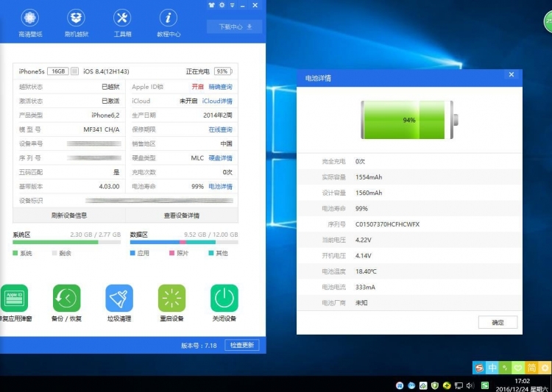Image resolution: width=552 pixels, height=392 pixels.
Task: Open the 电池详情 battery details link
Action: click(220, 187)
